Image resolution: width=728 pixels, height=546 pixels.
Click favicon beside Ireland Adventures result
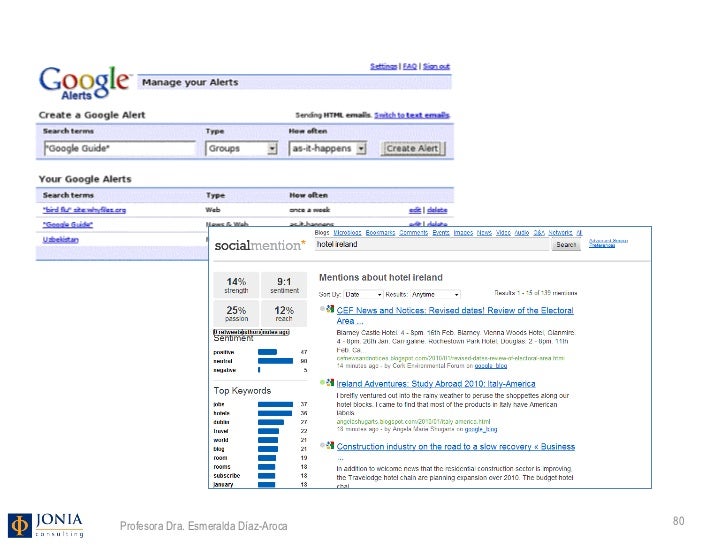click(330, 383)
